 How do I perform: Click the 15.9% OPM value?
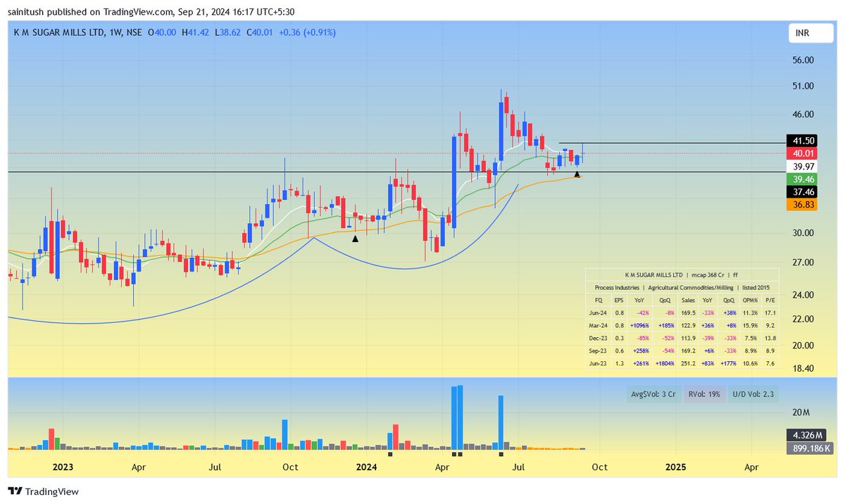[x=751, y=325]
